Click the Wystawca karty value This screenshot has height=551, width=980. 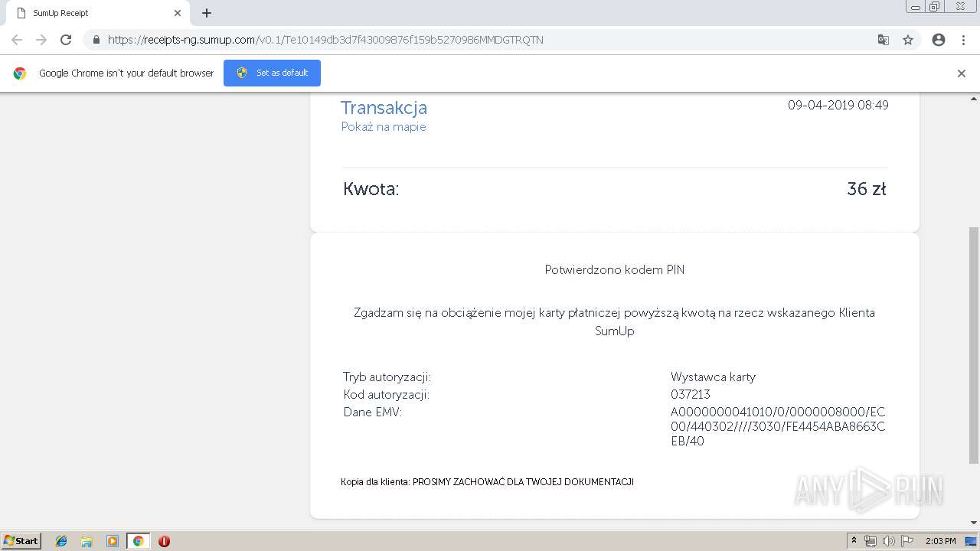tap(713, 377)
